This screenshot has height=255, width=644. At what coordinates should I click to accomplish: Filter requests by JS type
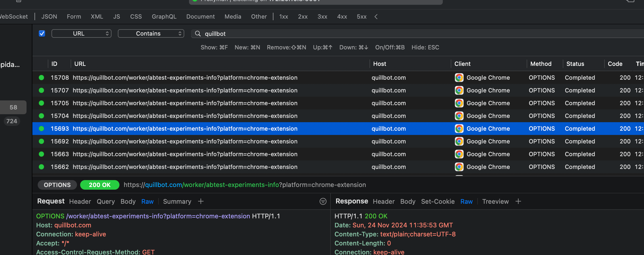tap(117, 16)
